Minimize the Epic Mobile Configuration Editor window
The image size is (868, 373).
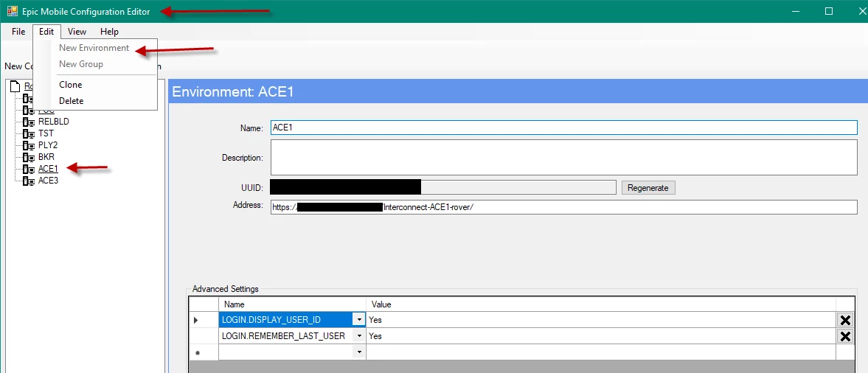[796, 11]
